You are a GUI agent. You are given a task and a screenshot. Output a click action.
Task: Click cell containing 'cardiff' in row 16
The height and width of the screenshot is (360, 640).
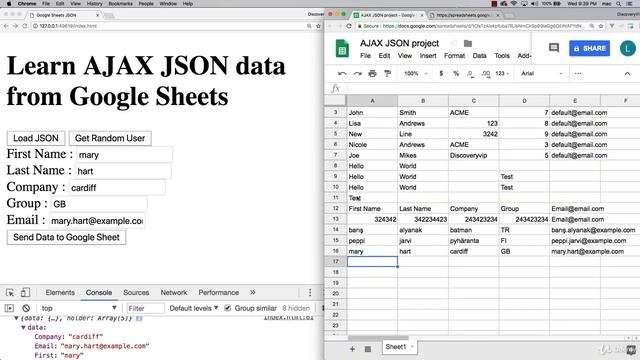click(473, 251)
